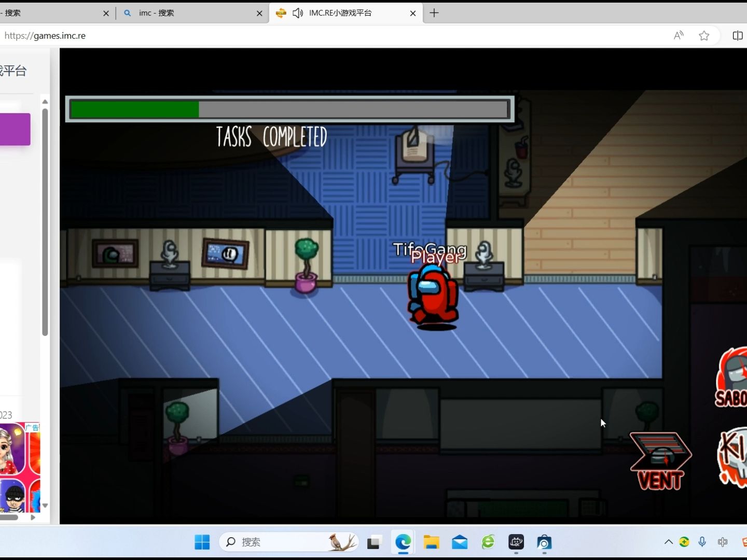Open the screen recorder taskbar icon
The height and width of the screenshot is (560, 747).
pyautogui.click(x=516, y=542)
